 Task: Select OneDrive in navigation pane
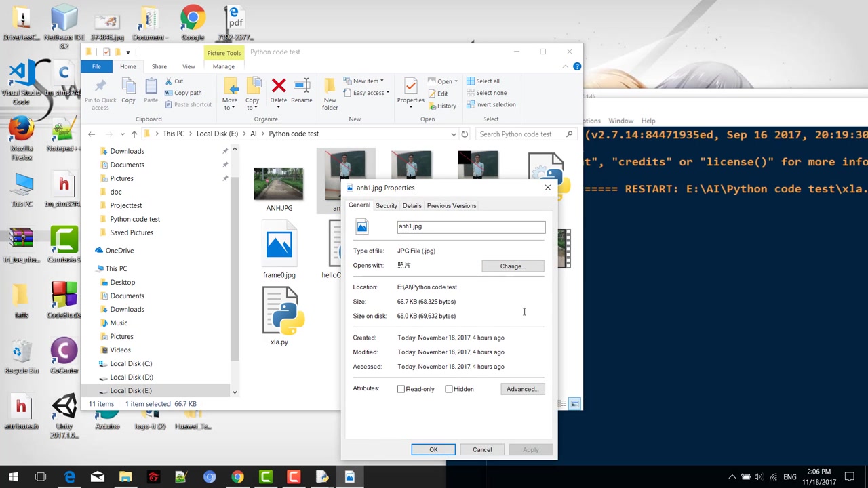[119, 251]
